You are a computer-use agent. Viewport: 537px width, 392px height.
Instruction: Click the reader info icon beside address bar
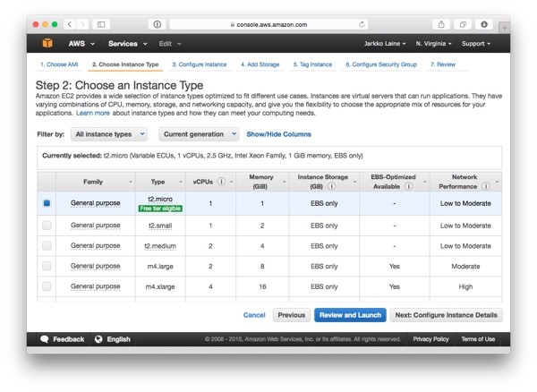pos(158,24)
